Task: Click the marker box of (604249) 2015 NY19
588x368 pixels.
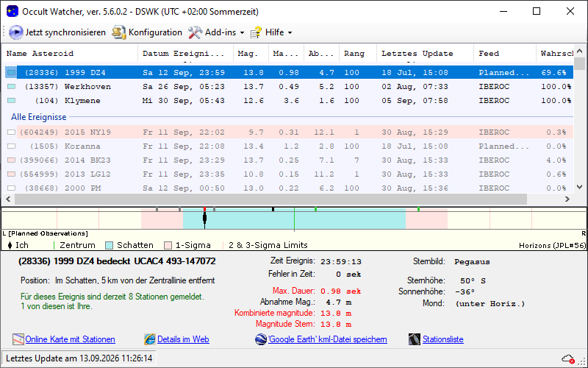Action: pyautogui.click(x=11, y=132)
